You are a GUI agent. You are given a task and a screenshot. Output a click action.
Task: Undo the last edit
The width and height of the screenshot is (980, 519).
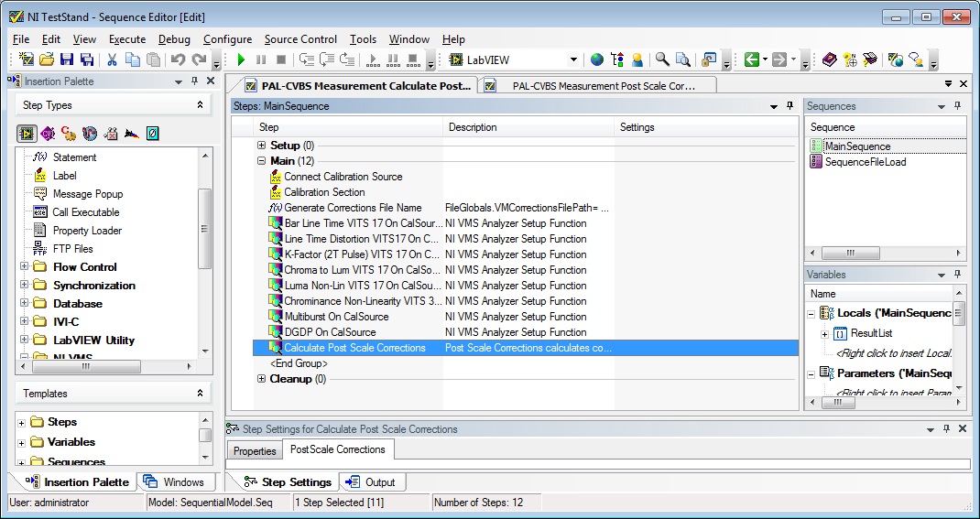178,60
